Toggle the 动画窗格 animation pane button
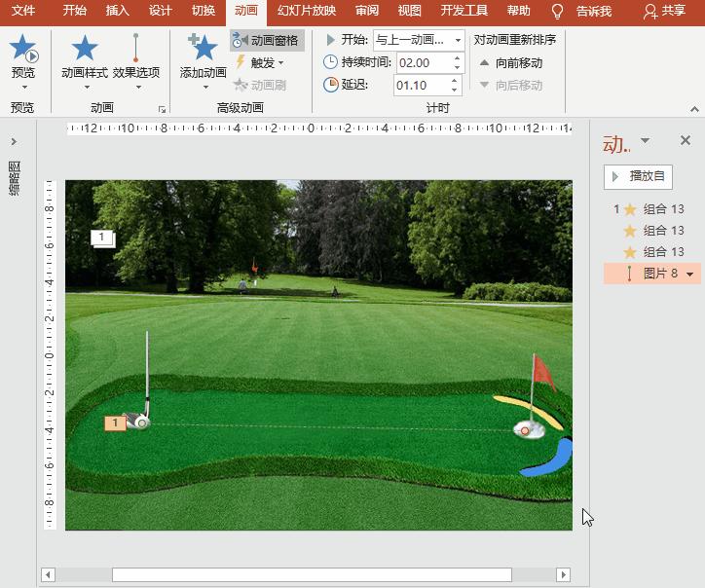 coord(267,40)
